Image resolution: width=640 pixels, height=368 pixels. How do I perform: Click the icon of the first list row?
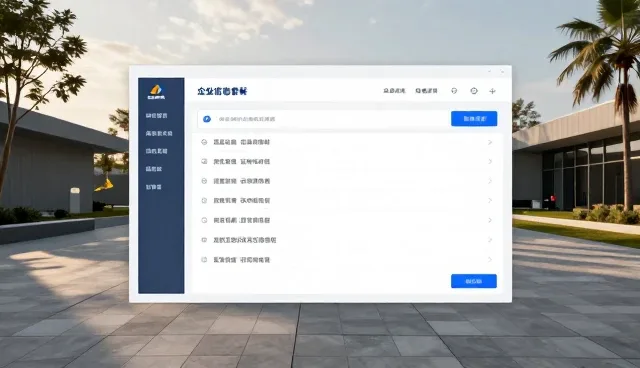[x=204, y=142]
